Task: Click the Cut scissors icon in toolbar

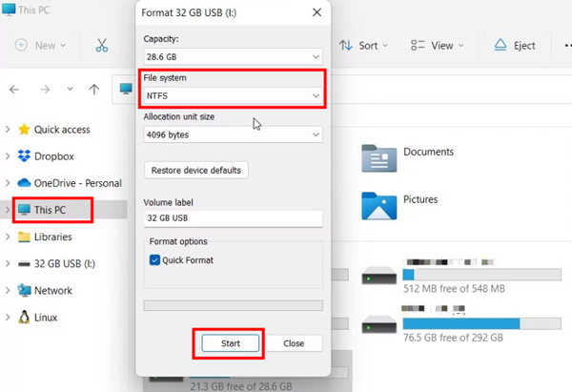Action: tap(102, 45)
